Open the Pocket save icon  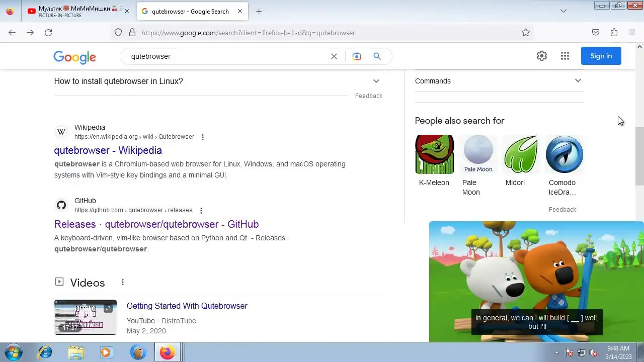click(x=596, y=32)
